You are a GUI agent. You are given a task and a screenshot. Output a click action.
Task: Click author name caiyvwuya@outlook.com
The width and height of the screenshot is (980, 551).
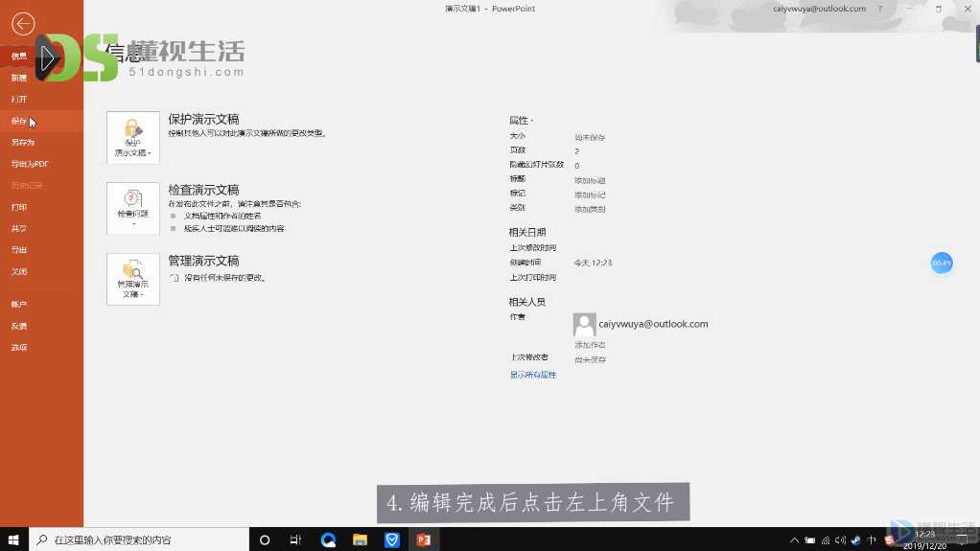click(653, 324)
